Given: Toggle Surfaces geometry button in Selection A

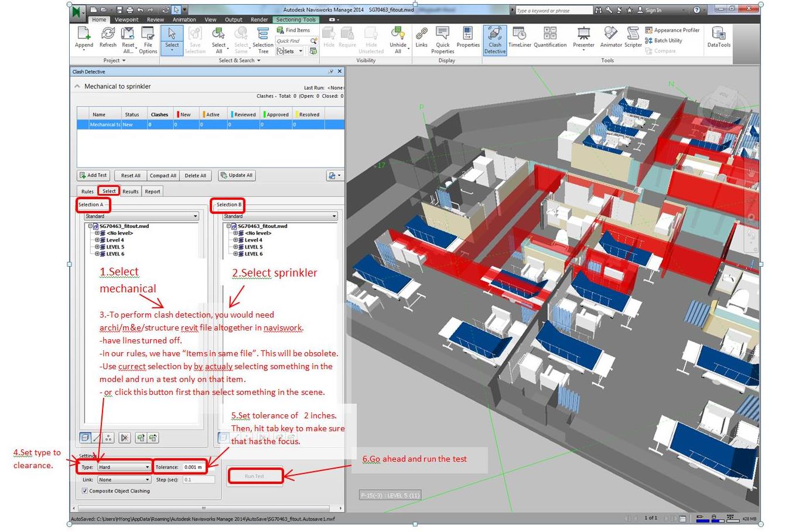Looking at the screenshot, I should click(x=85, y=438).
